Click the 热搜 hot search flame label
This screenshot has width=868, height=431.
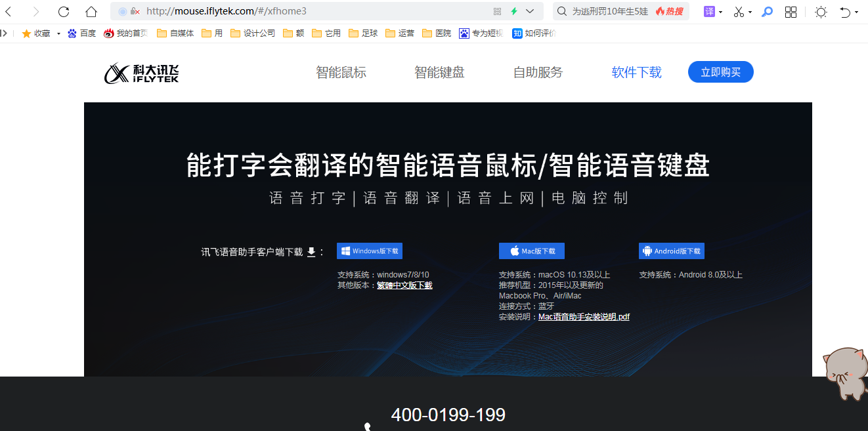tap(670, 11)
